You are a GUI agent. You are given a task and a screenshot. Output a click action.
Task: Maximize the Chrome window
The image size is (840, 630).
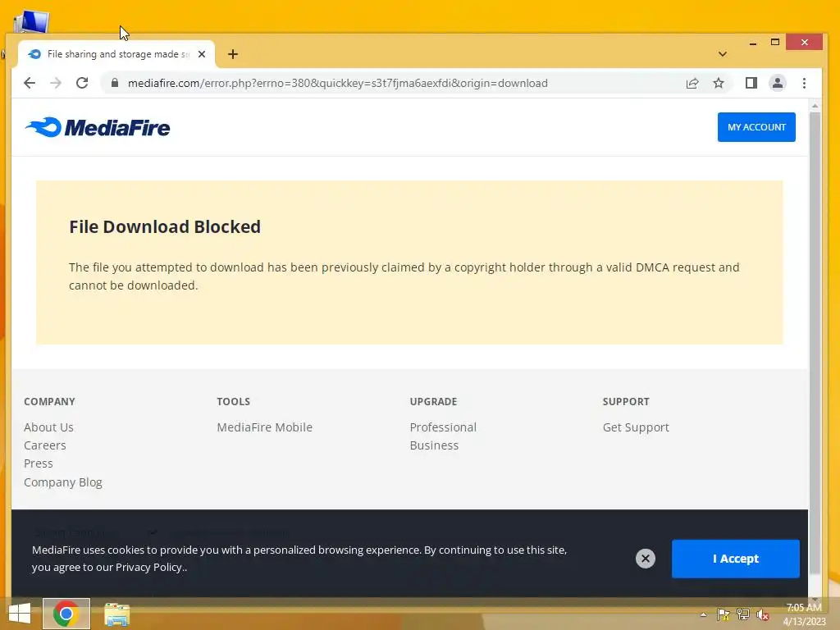click(774, 43)
